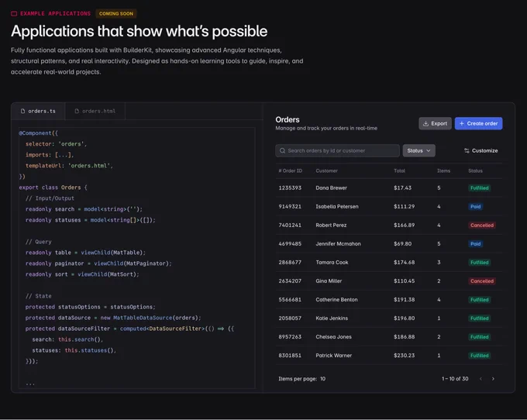
Task: Click the file icon on orders.ts tab
Action: 22,111
